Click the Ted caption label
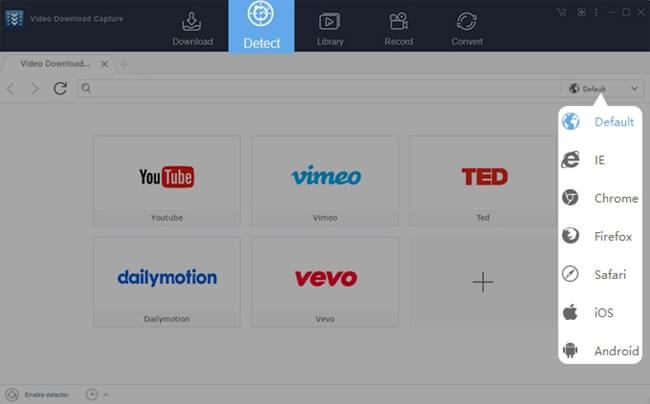The width and height of the screenshot is (650, 404). (x=483, y=218)
